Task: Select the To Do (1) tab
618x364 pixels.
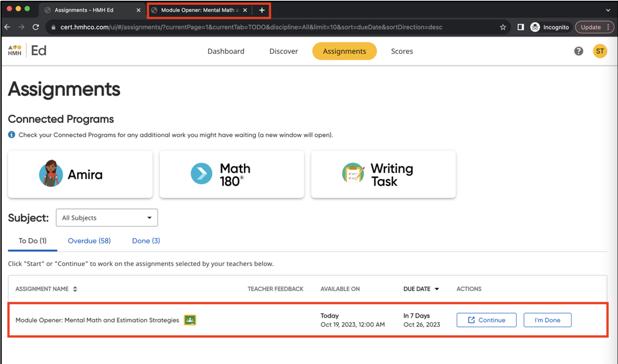Action: pyautogui.click(x=33, y=241)
